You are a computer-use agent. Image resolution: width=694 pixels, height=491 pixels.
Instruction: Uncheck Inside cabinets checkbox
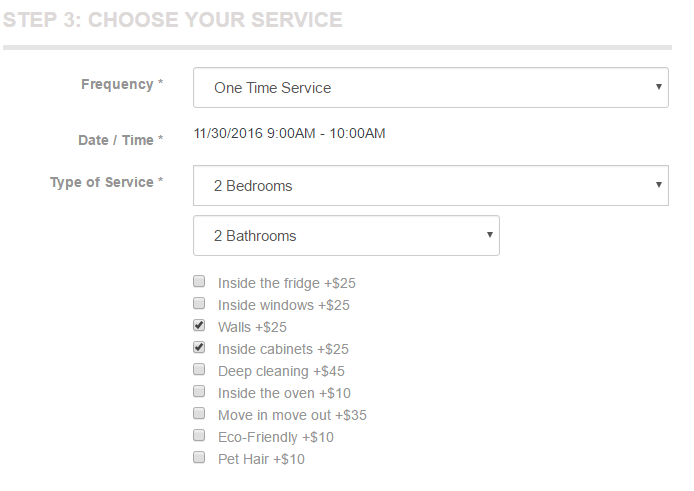(199, 347)
